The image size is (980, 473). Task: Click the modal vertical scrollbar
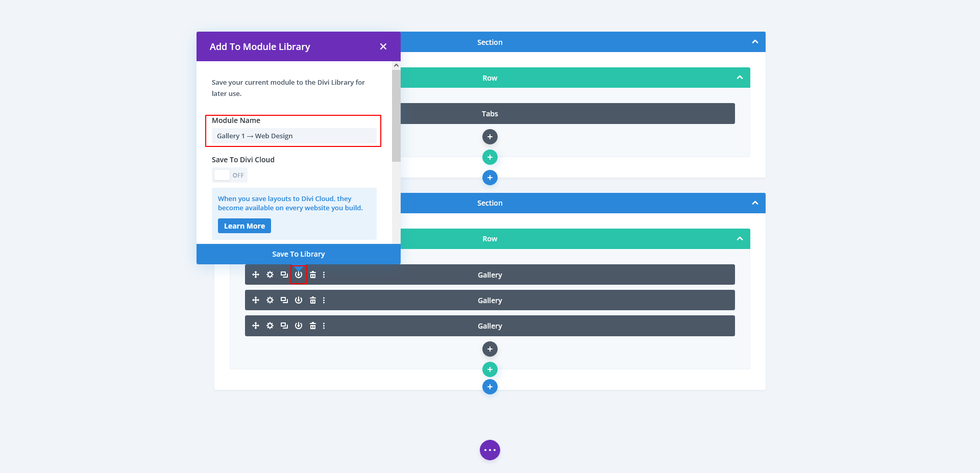[396, 116]
